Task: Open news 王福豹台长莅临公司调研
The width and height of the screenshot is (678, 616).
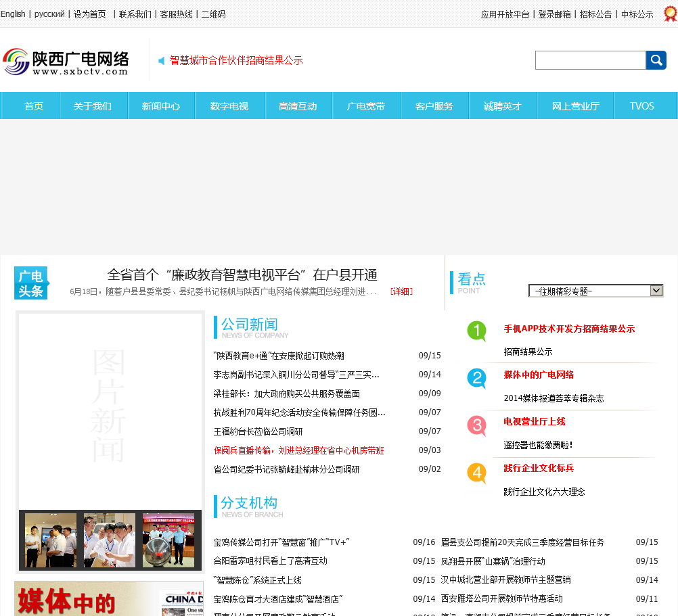Action: pos(258,431)
